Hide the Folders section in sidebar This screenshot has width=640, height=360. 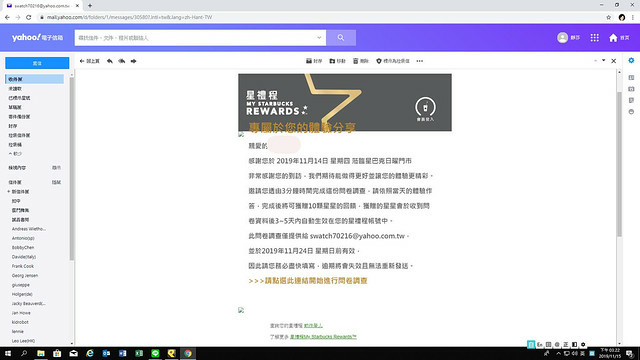56,182
